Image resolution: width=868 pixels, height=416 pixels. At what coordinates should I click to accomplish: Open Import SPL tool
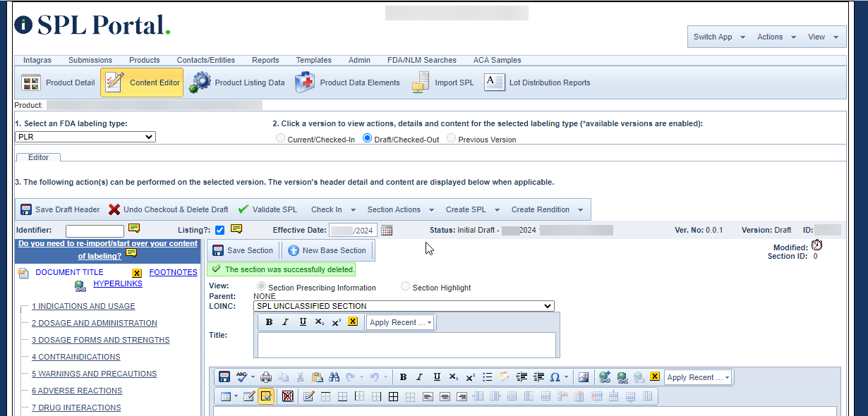coord(443,82)
